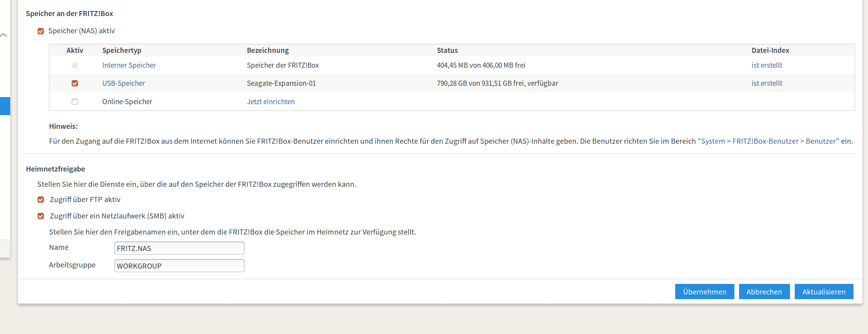Screen dimensions: 868x334
Task: Collapse the sidebar section with up chevron
Action: (4, 35)
